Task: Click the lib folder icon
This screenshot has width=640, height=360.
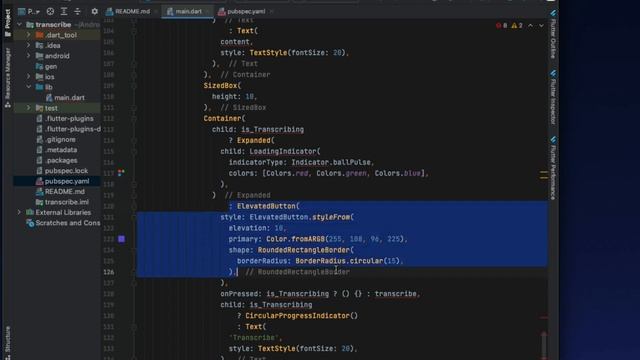Action: pyautogui.click(x=40, y=87)
